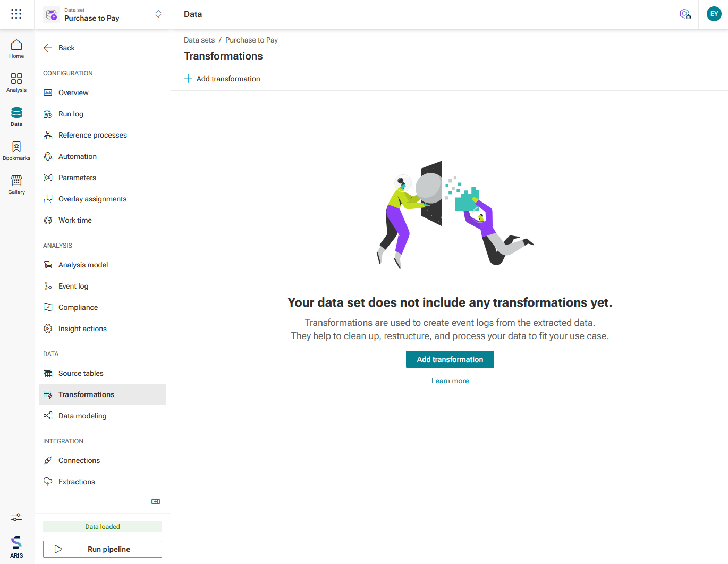Open settings sliders icon near ARIS logo
The width and height of the screenshot is (728, 564).
tap(16, 517)
